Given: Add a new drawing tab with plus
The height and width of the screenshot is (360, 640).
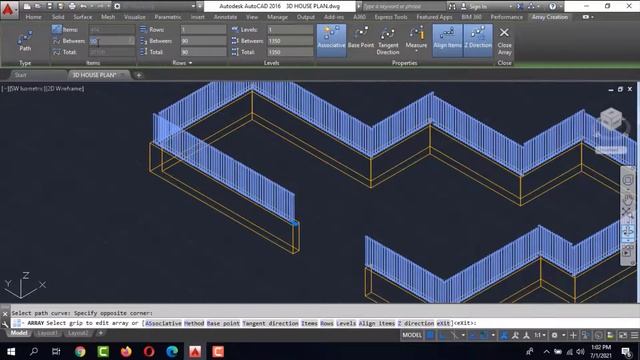Looking at the screenshot, I should point(139,75).
